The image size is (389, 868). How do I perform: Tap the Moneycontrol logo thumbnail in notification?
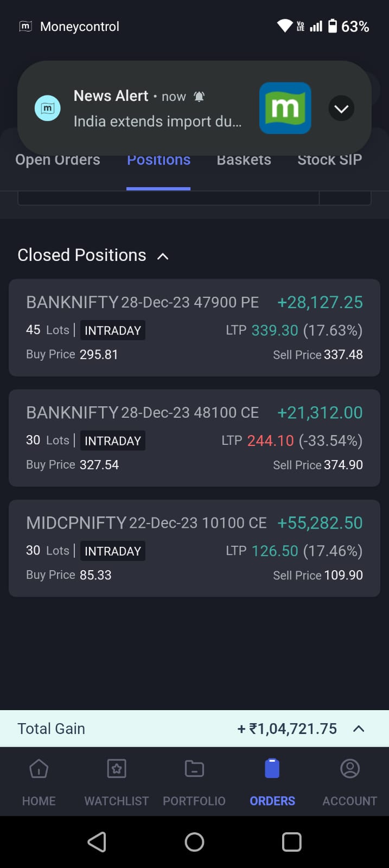pos(285,108)
